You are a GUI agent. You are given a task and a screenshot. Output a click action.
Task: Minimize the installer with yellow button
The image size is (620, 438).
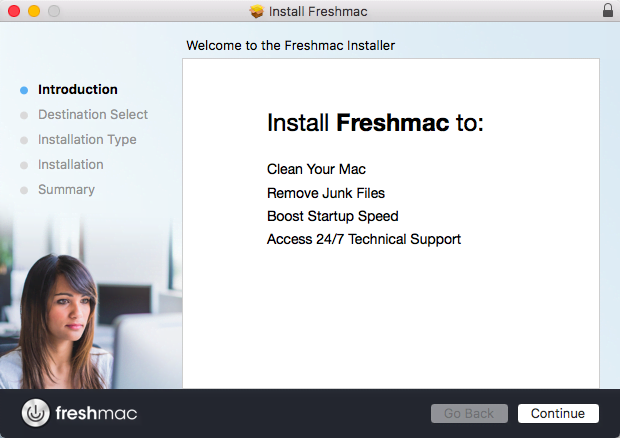[34, 11]
